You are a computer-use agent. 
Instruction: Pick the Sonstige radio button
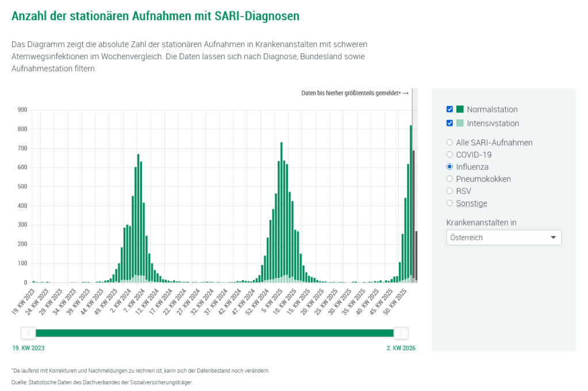(x=450, y=203)
